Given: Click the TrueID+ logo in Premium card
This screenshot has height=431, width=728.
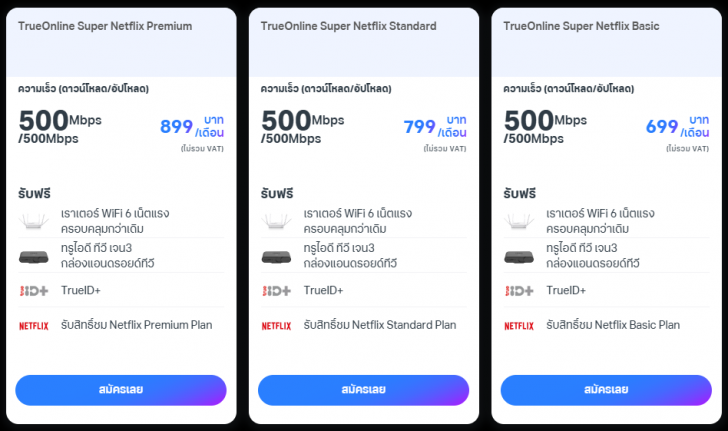Looking at the screenshot, I should (x=34, y=290).
